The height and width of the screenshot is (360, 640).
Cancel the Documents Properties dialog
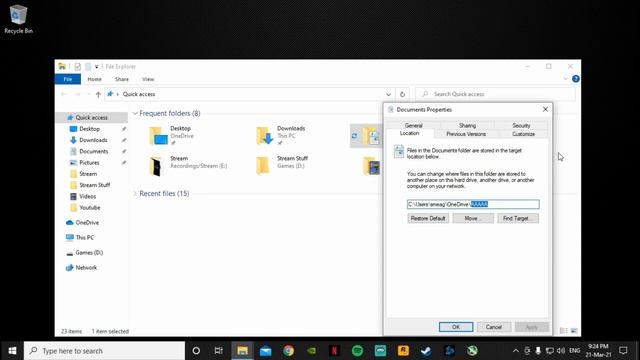[x=493, y=327]
